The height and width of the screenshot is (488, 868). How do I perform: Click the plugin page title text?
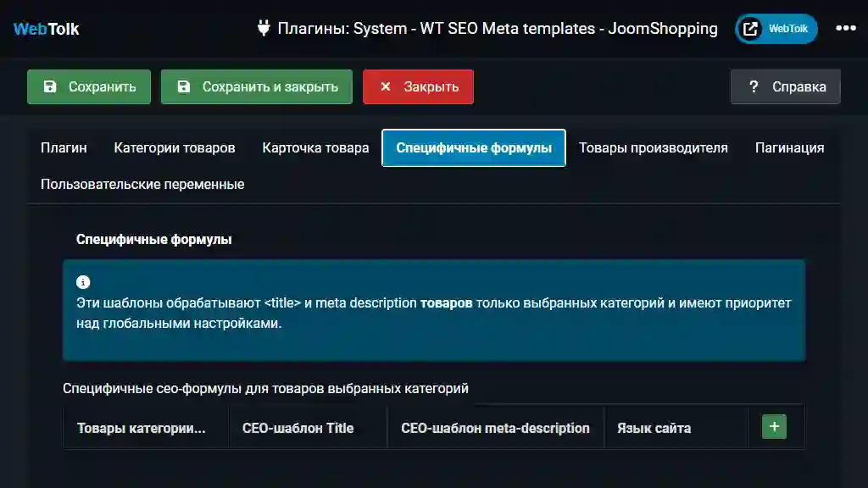[498, 28]
